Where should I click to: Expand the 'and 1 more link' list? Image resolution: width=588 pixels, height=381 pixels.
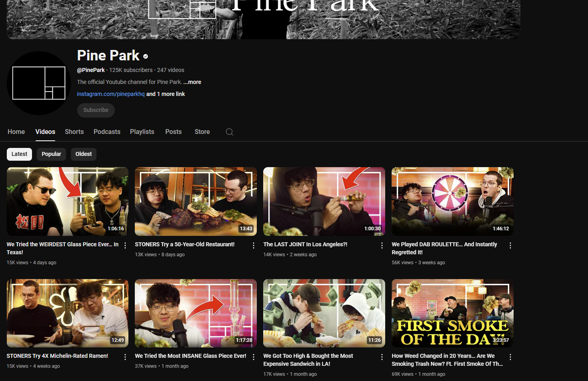166,94
